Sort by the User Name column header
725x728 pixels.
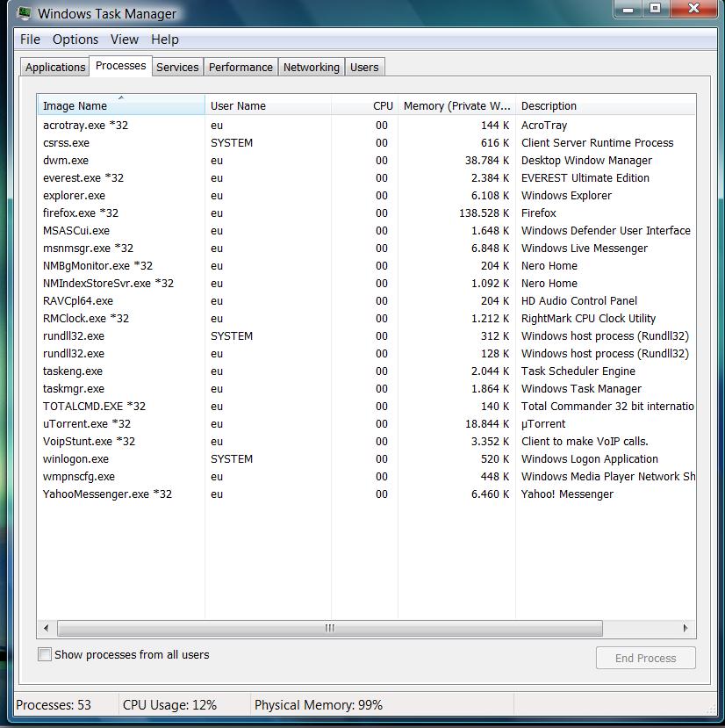click(x=268, y=105)
